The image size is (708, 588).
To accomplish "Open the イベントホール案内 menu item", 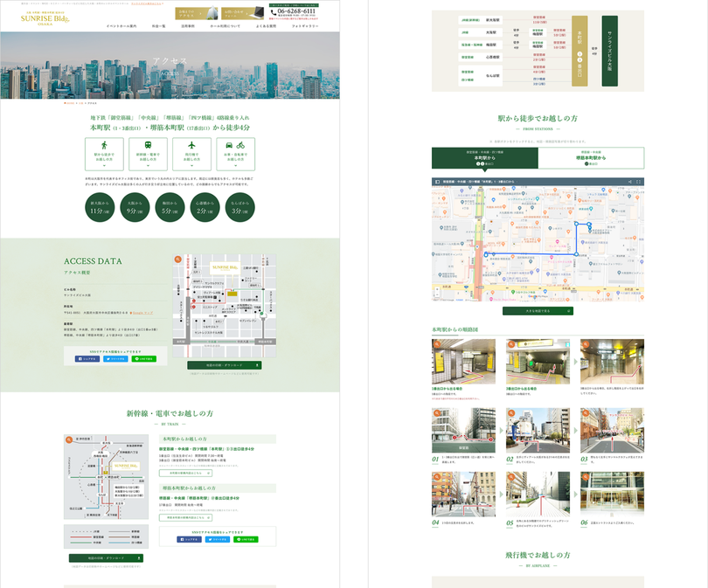I will coord(121,26).
